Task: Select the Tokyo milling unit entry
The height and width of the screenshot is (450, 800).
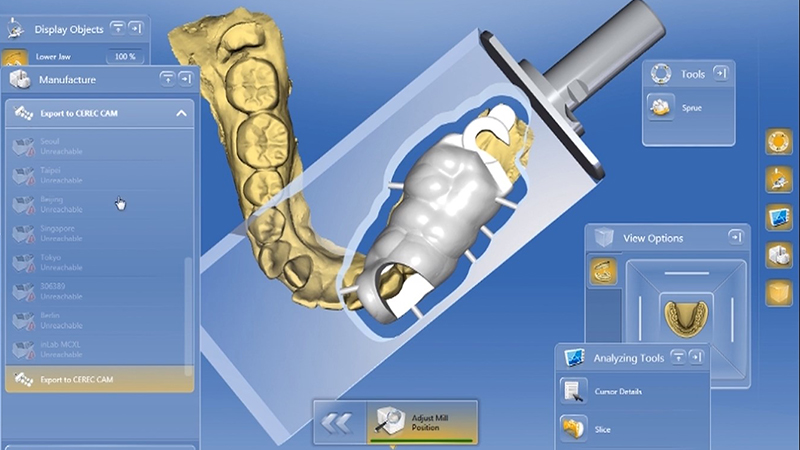Action: click(x=50, y=260)
